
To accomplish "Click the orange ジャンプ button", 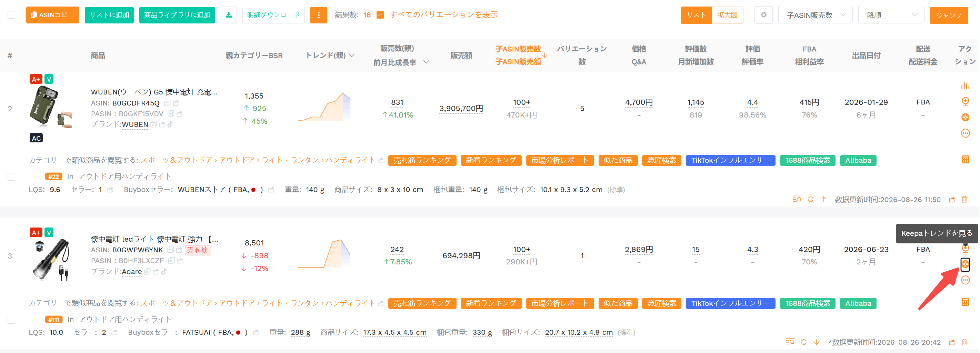I will point(949,15).
